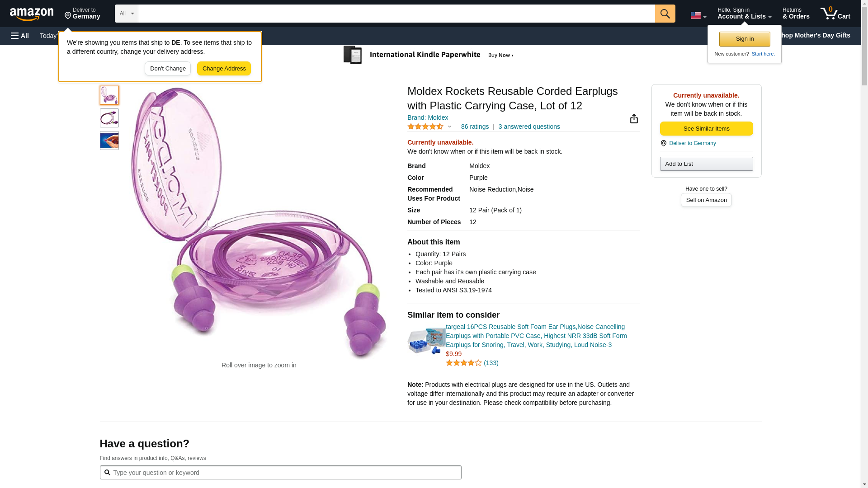Open the All hamburger menu
868x488 pixels.
coord(20,36)
